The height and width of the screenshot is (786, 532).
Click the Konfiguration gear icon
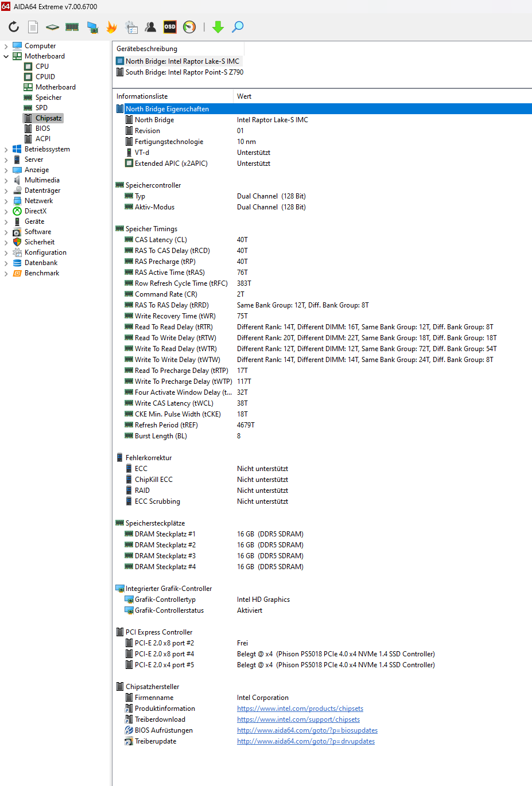[17, 252]
